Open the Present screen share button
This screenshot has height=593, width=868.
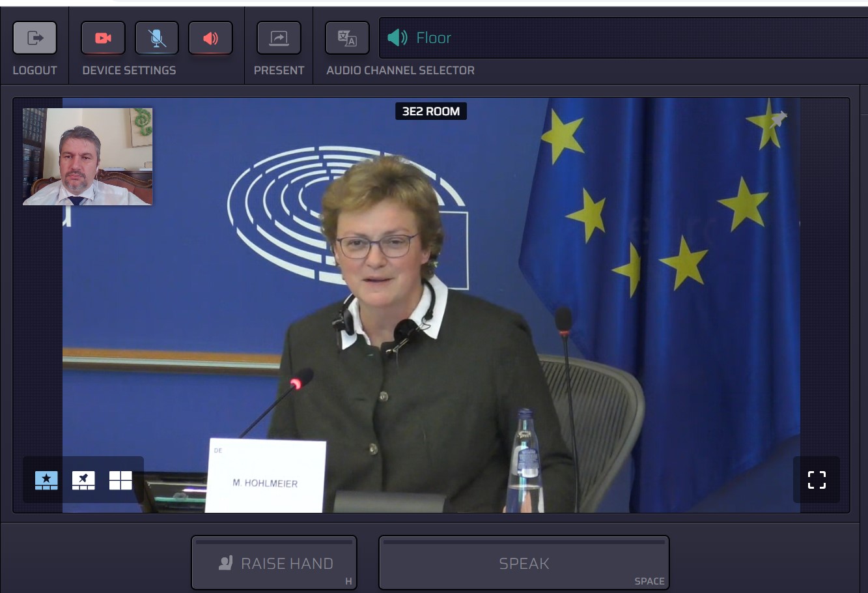pyautogui.click(x=279, y=38)
